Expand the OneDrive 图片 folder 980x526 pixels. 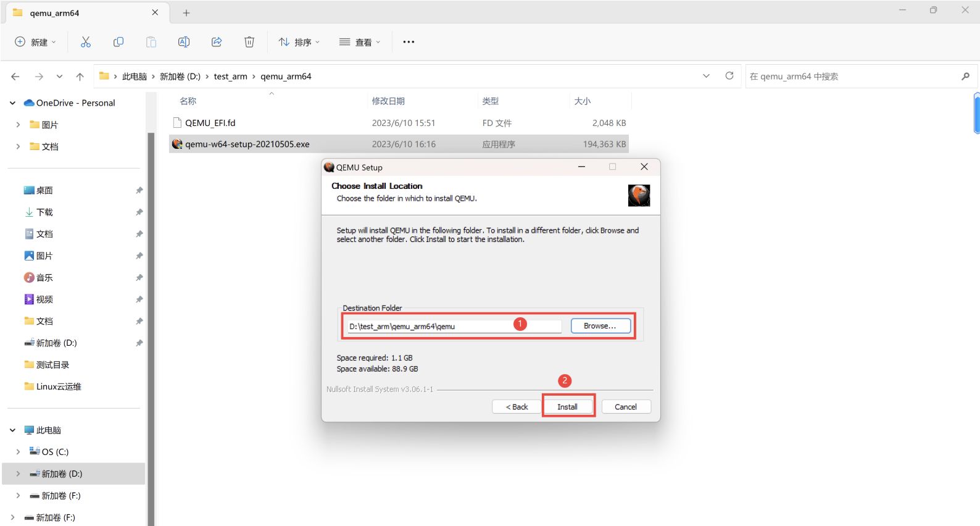pyautogui.click(x=18, y=125)
